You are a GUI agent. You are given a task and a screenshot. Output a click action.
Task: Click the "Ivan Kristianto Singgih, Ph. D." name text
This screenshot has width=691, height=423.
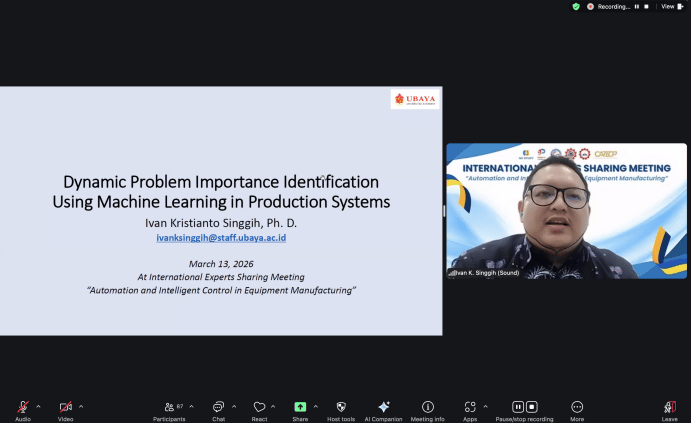click(x=221, y=223)
